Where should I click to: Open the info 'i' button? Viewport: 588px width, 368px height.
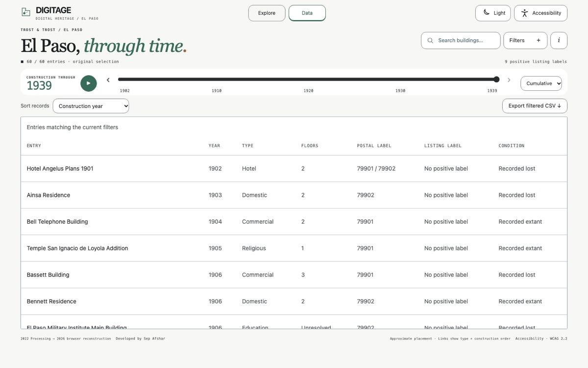(x=559, y=40)
